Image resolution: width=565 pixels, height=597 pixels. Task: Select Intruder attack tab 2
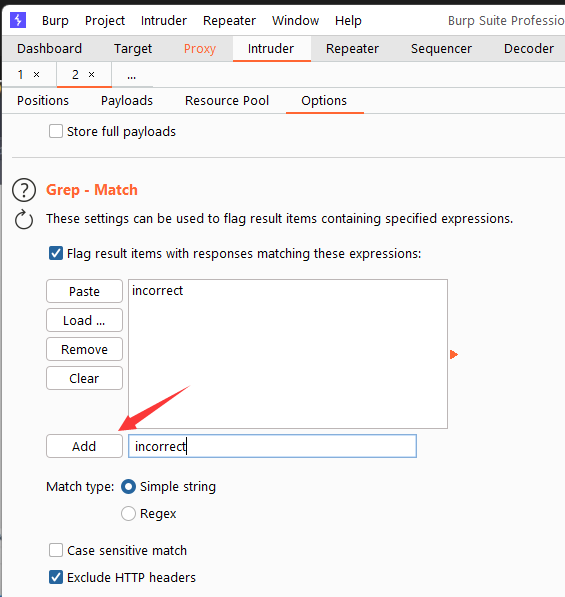[75, 75]
